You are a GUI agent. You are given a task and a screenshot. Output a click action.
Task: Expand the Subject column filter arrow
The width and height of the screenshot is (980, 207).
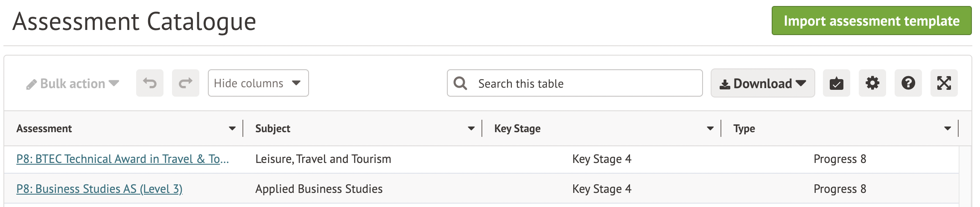471,128
